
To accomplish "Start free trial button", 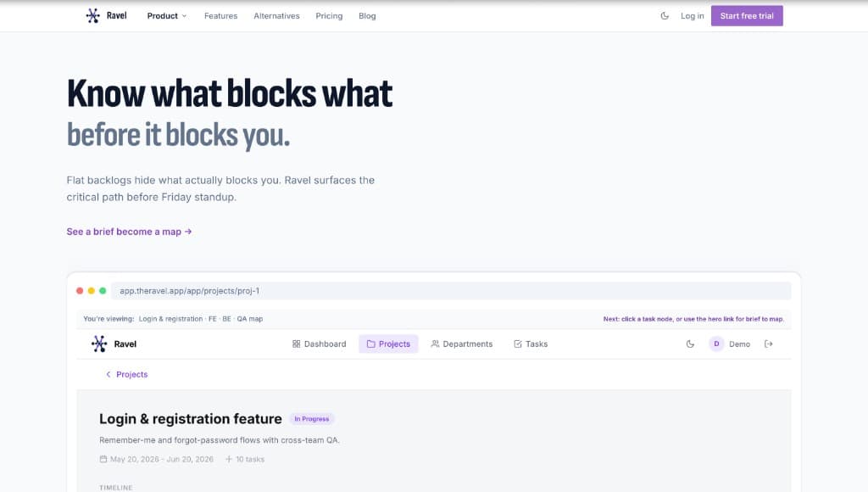I will click(747, 16).
